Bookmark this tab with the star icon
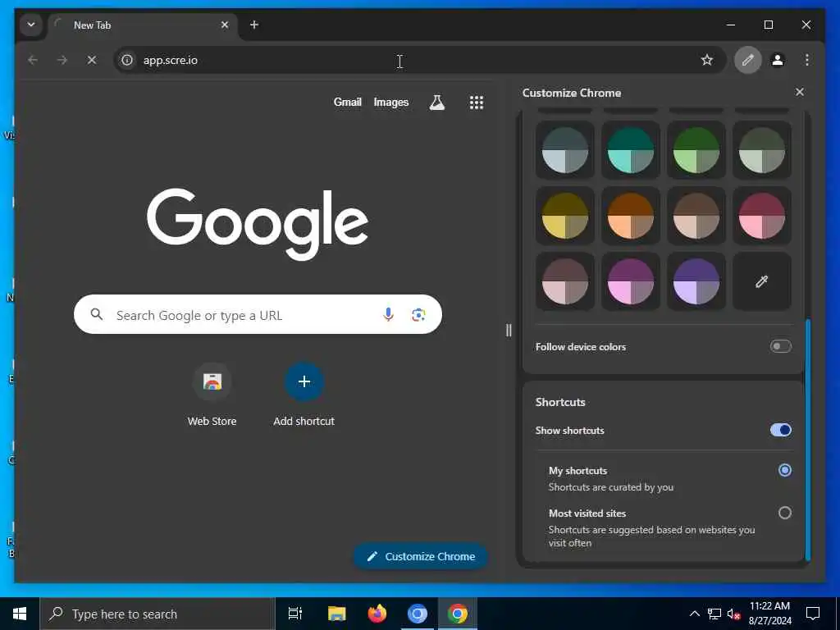This screenshot has width=840, height=630. pos(707,60)
